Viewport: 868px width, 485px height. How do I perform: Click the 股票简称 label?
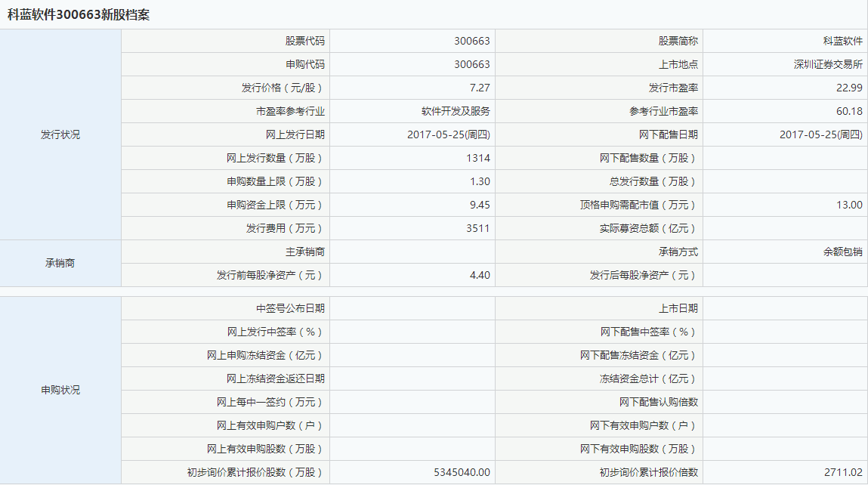(678, 41)
